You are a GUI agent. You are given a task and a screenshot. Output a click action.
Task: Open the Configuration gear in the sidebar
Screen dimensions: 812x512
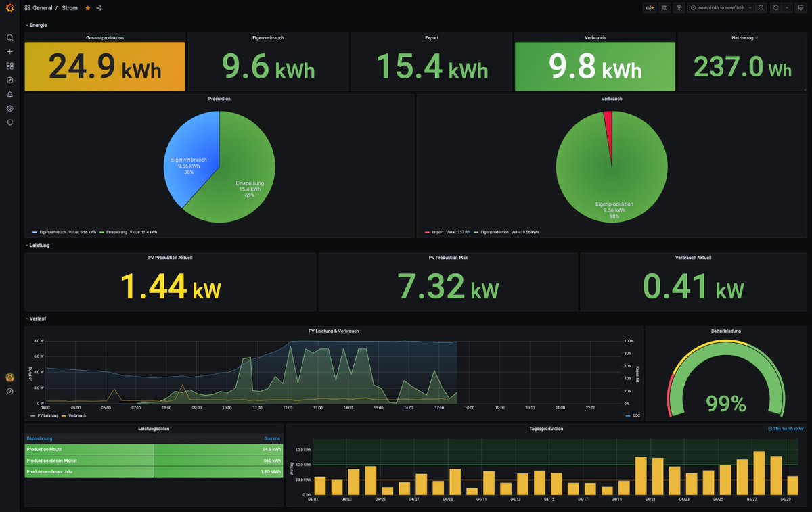(x=9, y=108)
